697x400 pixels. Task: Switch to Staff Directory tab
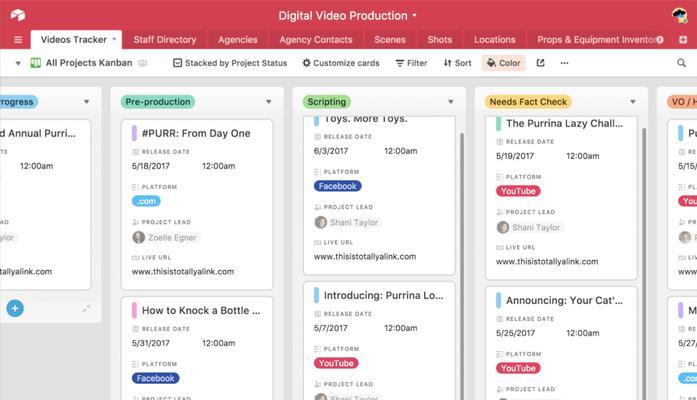click(x=165, y=40)
